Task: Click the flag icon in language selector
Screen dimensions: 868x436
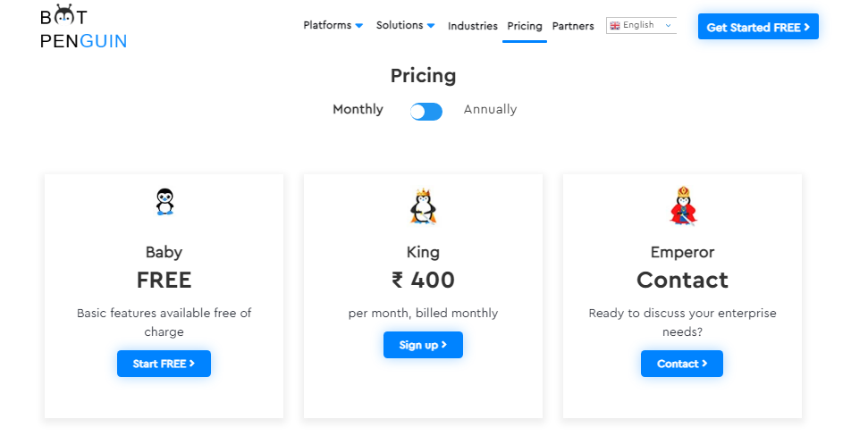Action: tap(615, 26)
